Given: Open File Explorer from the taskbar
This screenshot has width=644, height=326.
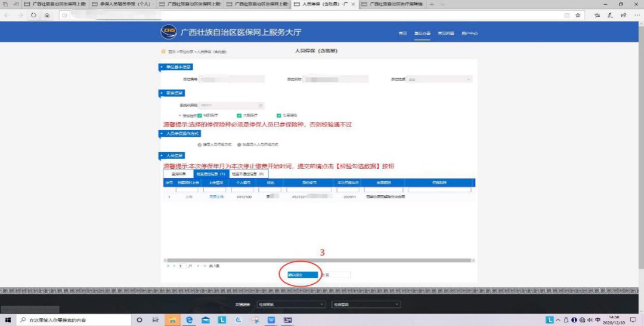Looking at the screenshot, I should 171,320.
